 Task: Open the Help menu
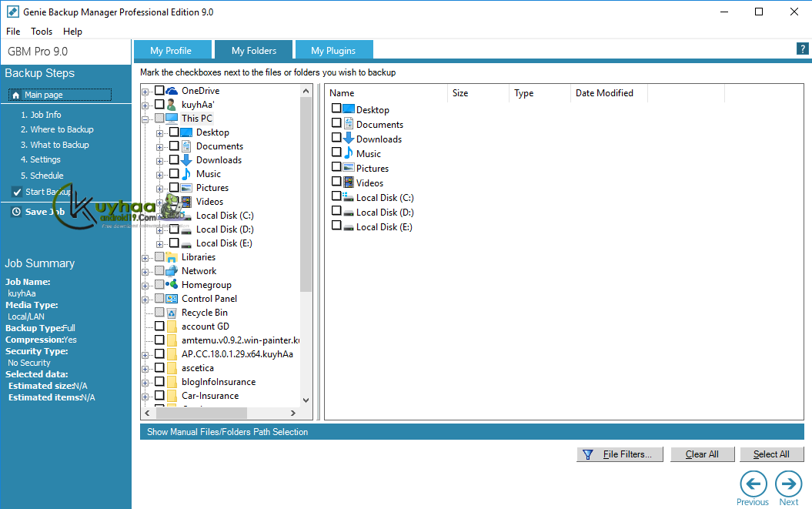coord(72,32)
